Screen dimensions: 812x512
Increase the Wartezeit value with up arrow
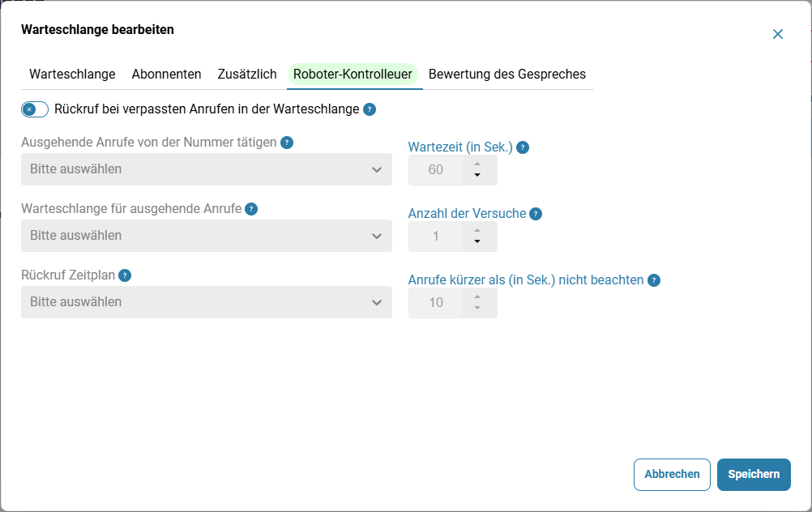coord(477,164)
